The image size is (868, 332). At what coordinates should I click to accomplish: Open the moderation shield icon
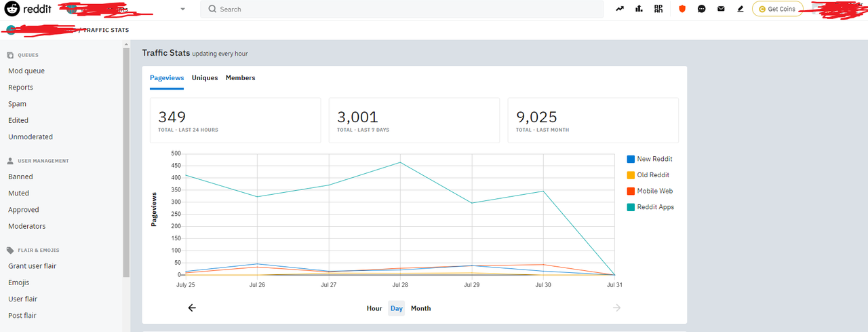(683, 9)
